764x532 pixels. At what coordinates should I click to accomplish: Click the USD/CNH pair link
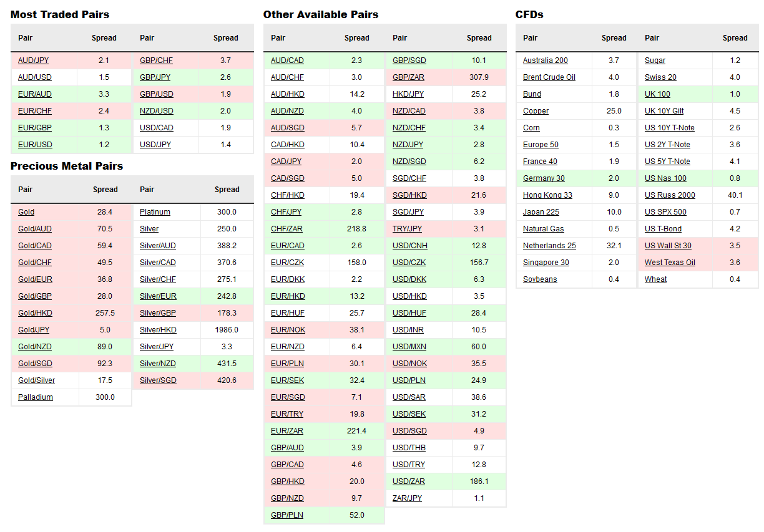pyautogui.click(x=409, y=246)
